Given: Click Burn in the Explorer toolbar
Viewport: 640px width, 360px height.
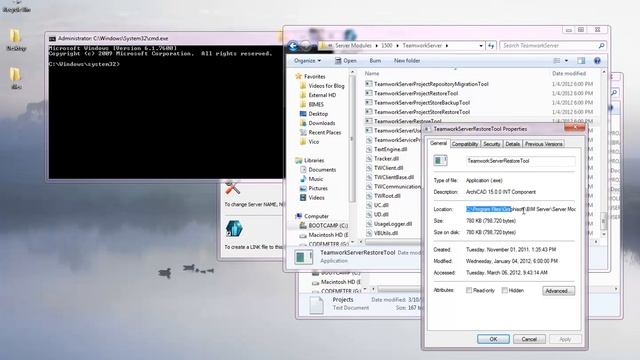Looking at the screenshot, I should pyautogui.click(x=375, y=60).
